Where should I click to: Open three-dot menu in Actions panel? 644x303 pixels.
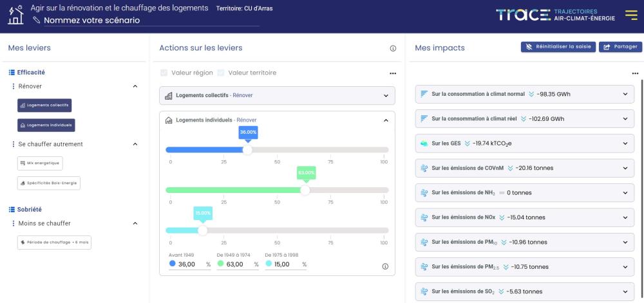[x=393, y=73]
